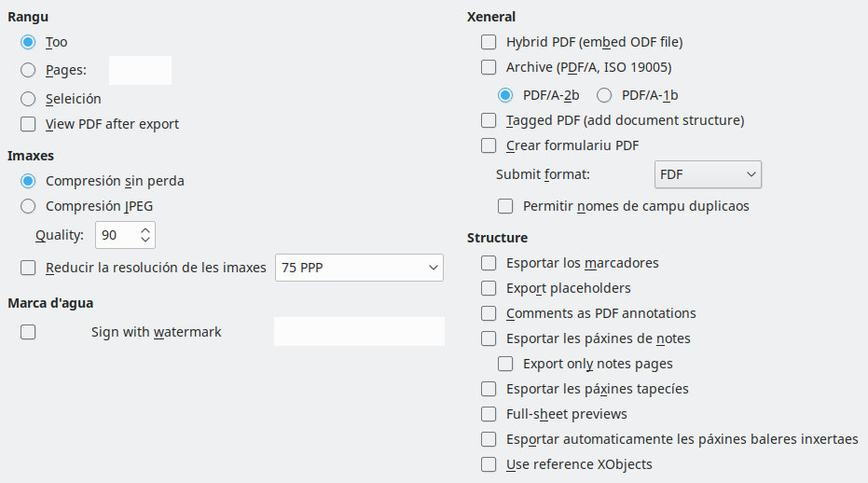
Task: Enable Crear formulariu PDF
Action: [x=489, y=145]
